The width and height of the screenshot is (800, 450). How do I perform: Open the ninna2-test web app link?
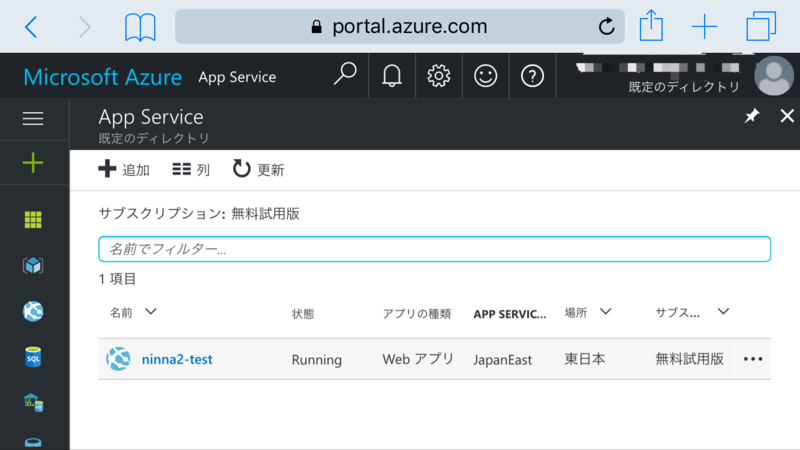point(177,359)
